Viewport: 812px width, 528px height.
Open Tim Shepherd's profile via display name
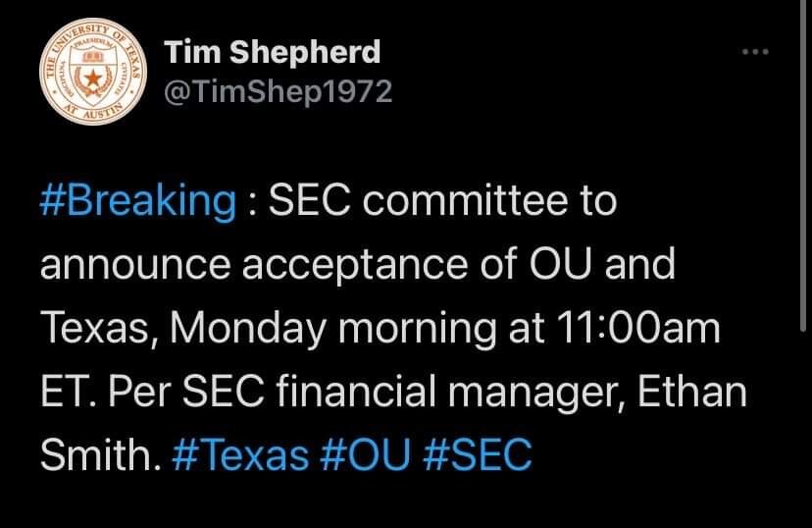tap(272, 52)
